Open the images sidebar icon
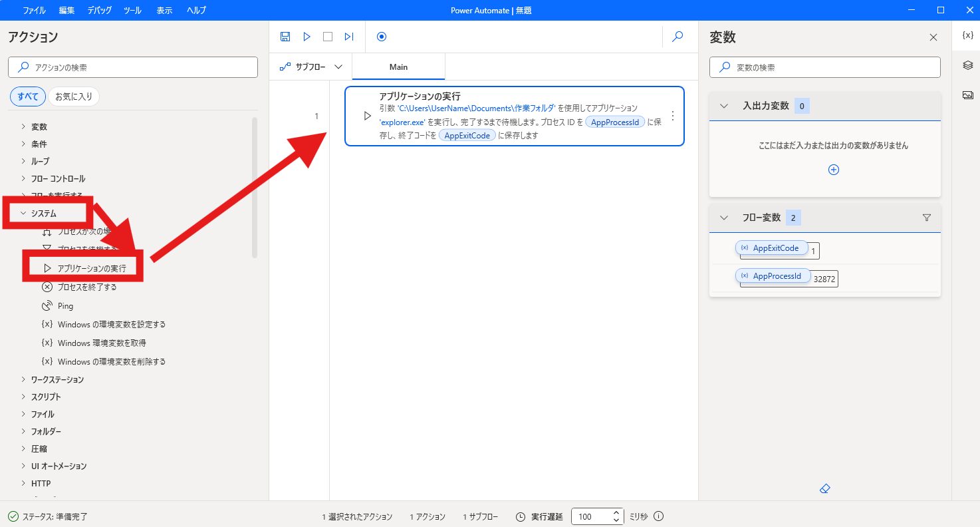Viewport: 980px width, 527px height. [x=968, y=95]
